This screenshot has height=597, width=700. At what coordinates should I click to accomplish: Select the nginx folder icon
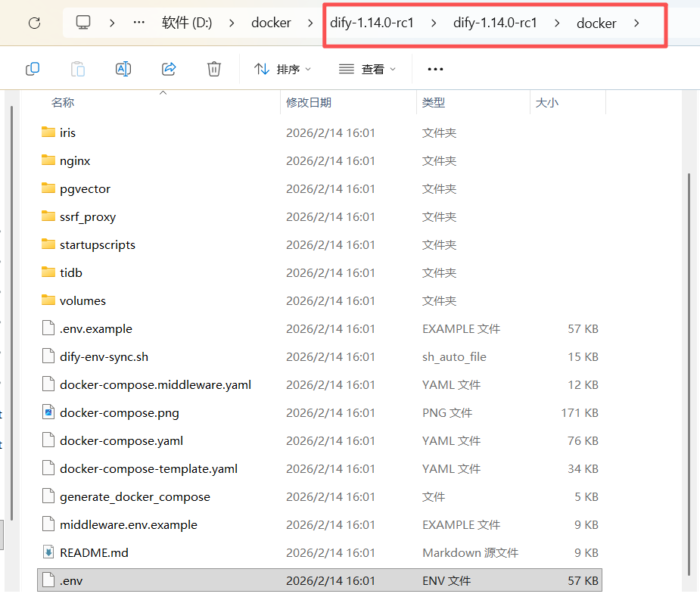click(x=48, y=160)
